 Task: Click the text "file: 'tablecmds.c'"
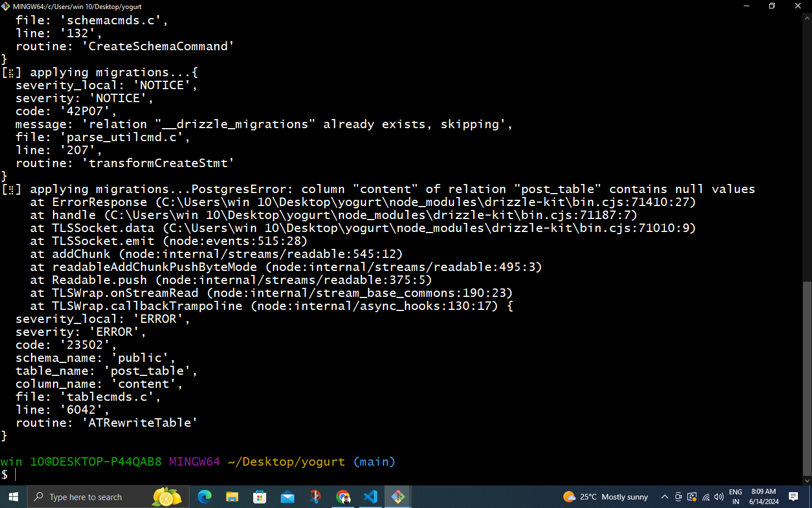pyautogui.click(x=88, y=397)
